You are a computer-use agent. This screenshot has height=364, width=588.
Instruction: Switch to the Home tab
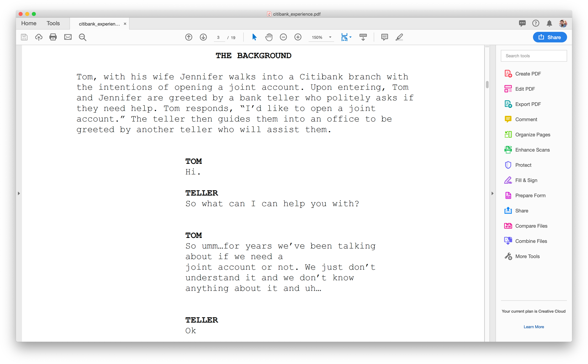coord(29,23)
